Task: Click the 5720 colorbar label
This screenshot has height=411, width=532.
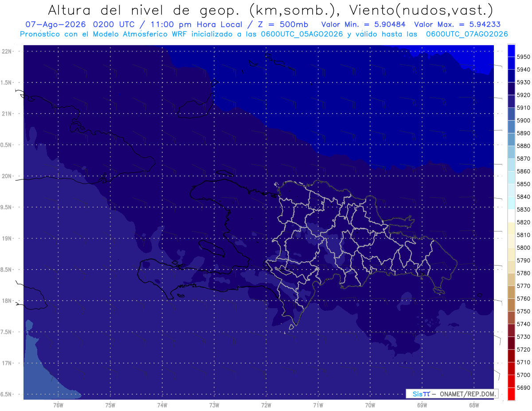Action: 524,349
